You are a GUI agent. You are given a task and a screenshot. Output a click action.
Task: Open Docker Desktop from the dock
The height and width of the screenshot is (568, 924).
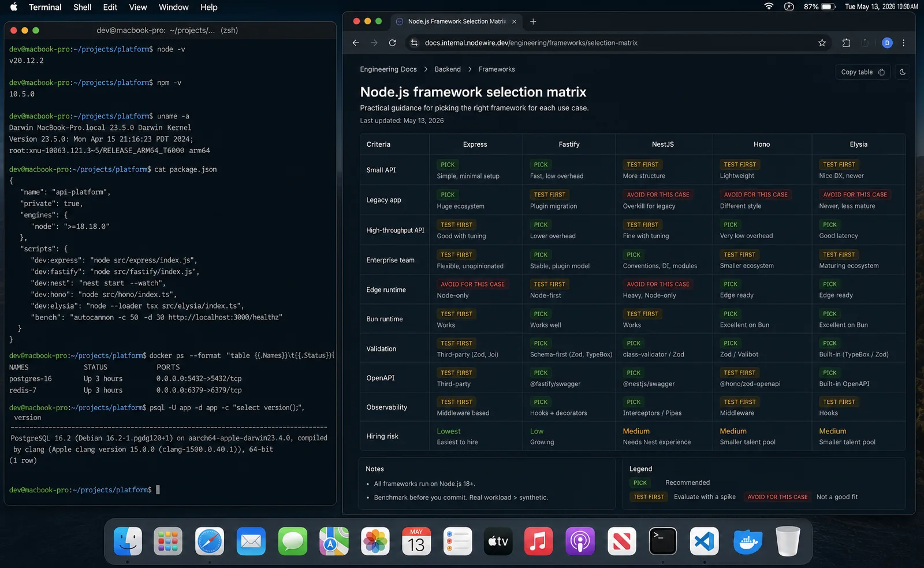pyautogui.click(x=748, y=541)
